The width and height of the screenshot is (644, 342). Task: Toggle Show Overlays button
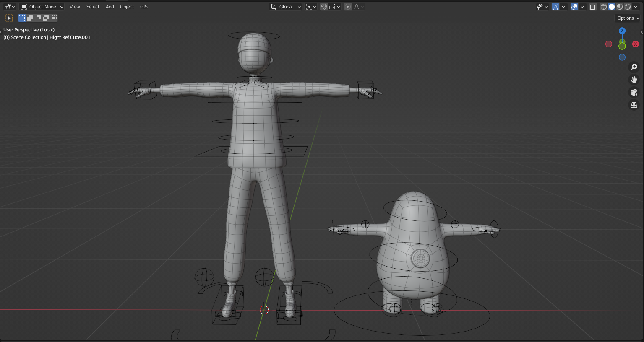(x=574, y=7)
